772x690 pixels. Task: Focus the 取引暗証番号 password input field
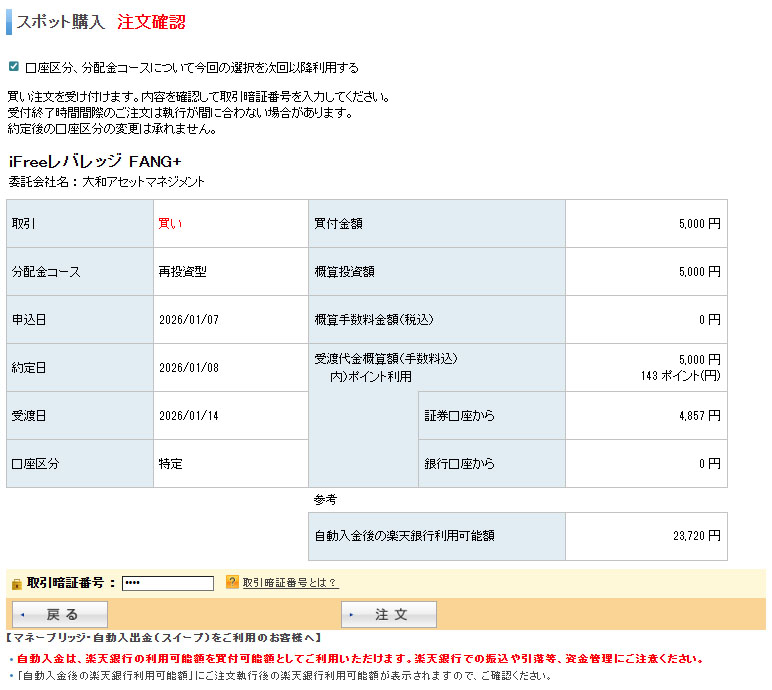click(x=167, y=583)
